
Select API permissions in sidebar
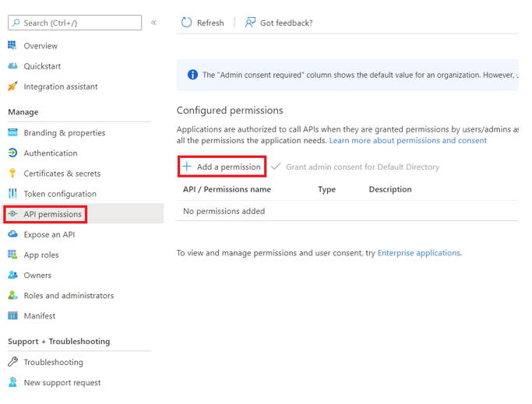point(53,214)
